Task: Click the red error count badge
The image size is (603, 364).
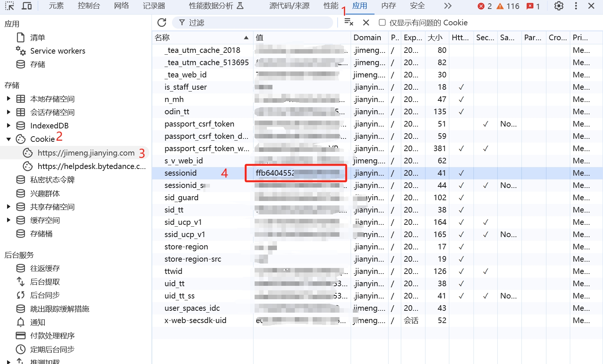Action: point(485,6)
